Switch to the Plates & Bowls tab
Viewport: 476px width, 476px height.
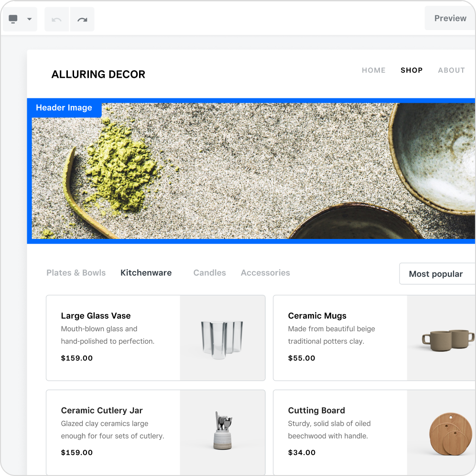[76, 272]
